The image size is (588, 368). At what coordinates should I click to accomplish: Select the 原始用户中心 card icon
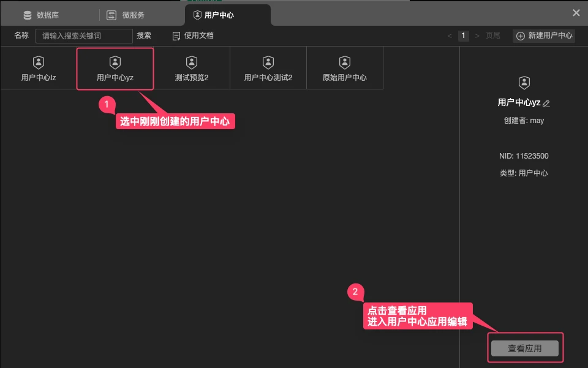tap(345, 62)
